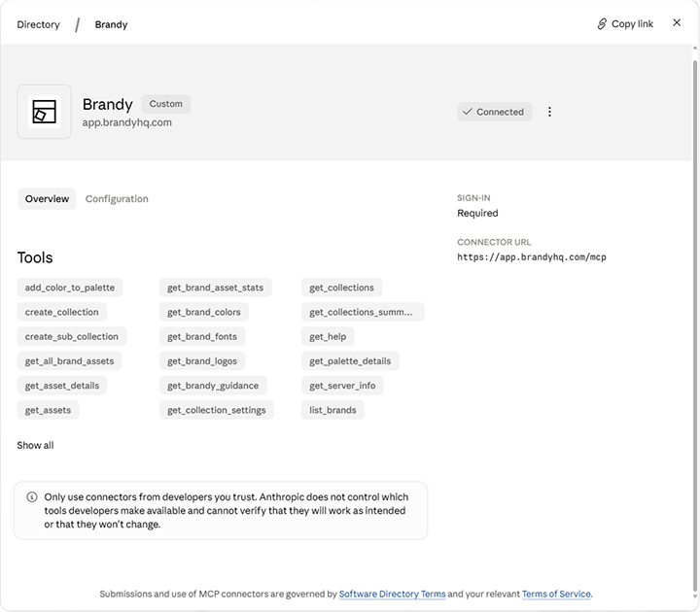Select the get_all_brand_assets tool chip
The height and width of the screenshot is (612, 700).
pos(69,360)
